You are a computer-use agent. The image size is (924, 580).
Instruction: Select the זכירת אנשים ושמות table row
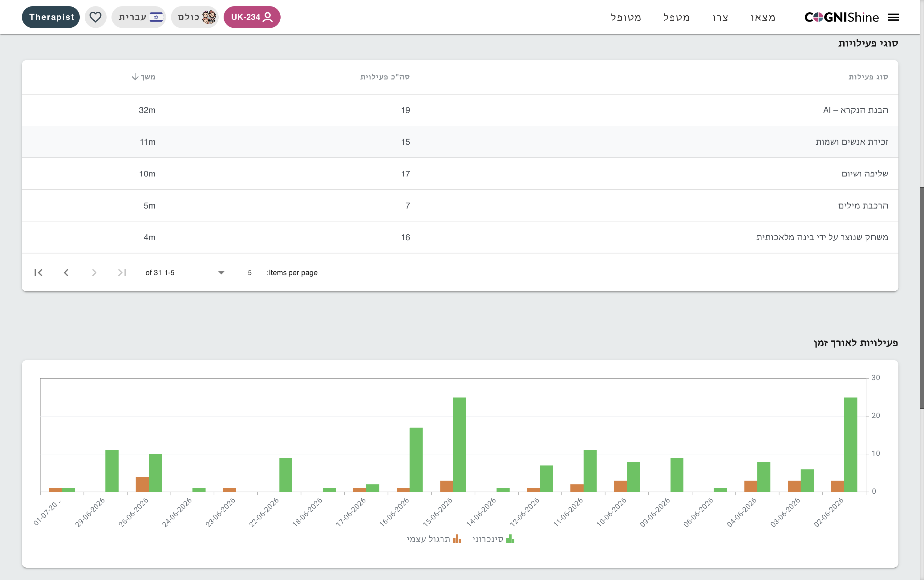click(460, 142)
